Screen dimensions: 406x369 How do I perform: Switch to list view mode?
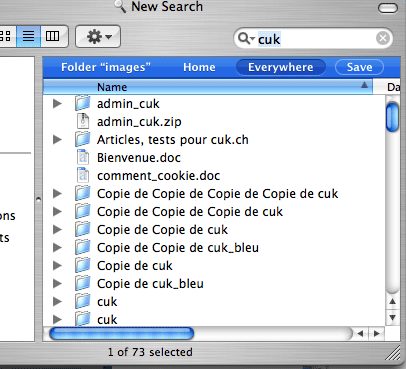[x=29, y=36]
